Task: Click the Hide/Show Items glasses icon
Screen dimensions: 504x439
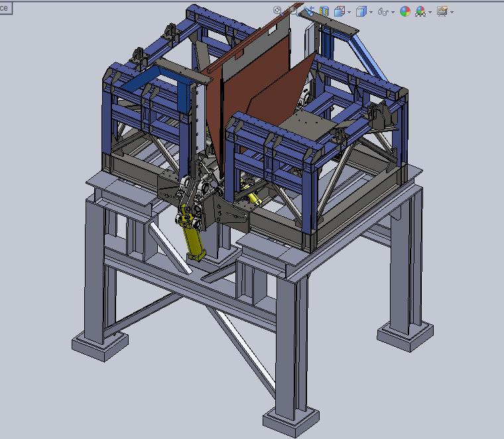Action: click(383, 11)
